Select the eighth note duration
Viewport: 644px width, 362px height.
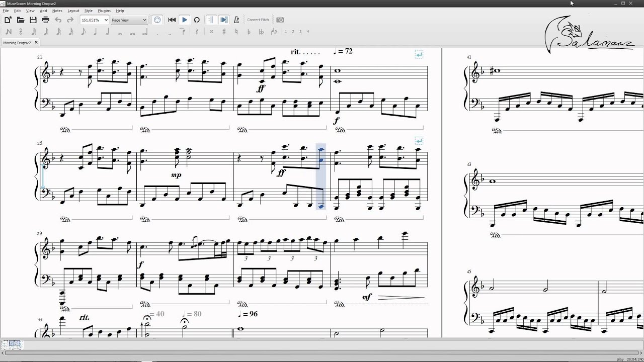[x=83, y=32]
